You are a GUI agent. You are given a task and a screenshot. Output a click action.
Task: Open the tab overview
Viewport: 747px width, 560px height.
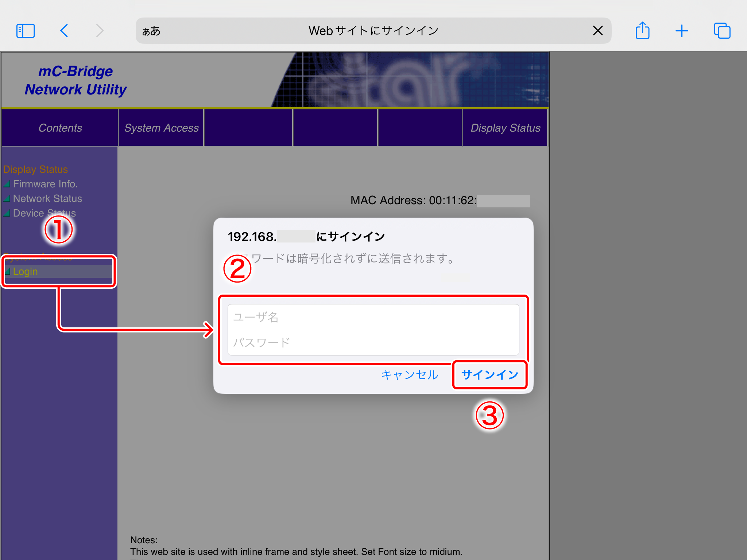722,31
